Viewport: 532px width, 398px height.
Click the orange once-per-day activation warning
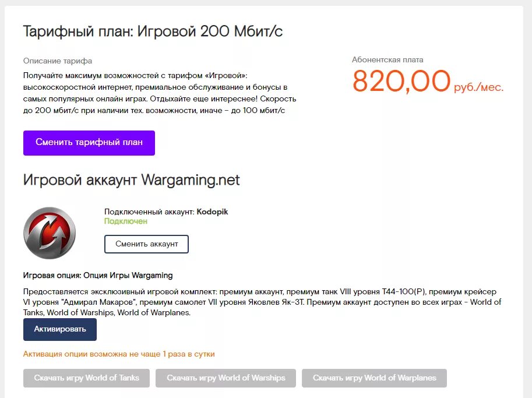(119, 354)
